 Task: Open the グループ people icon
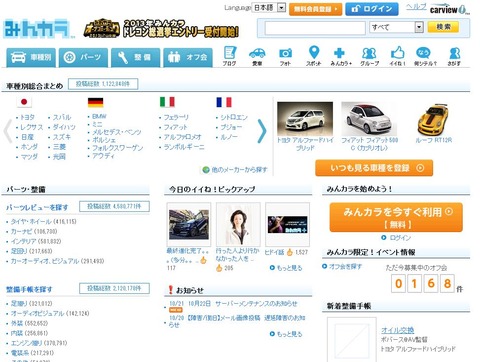[x=369, y=56]
